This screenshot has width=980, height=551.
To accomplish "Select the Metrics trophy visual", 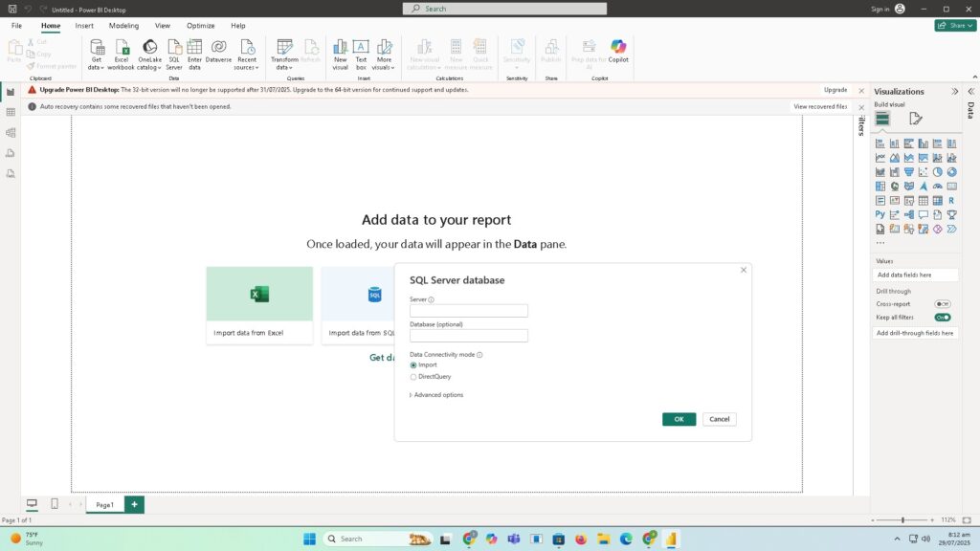I will pos(951,215).
